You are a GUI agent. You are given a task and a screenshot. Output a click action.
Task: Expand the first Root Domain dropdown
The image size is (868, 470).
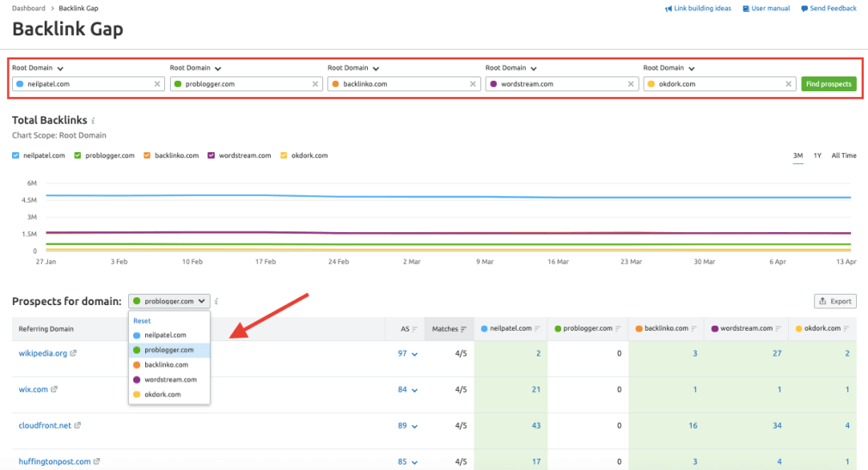tap(60, 69)
